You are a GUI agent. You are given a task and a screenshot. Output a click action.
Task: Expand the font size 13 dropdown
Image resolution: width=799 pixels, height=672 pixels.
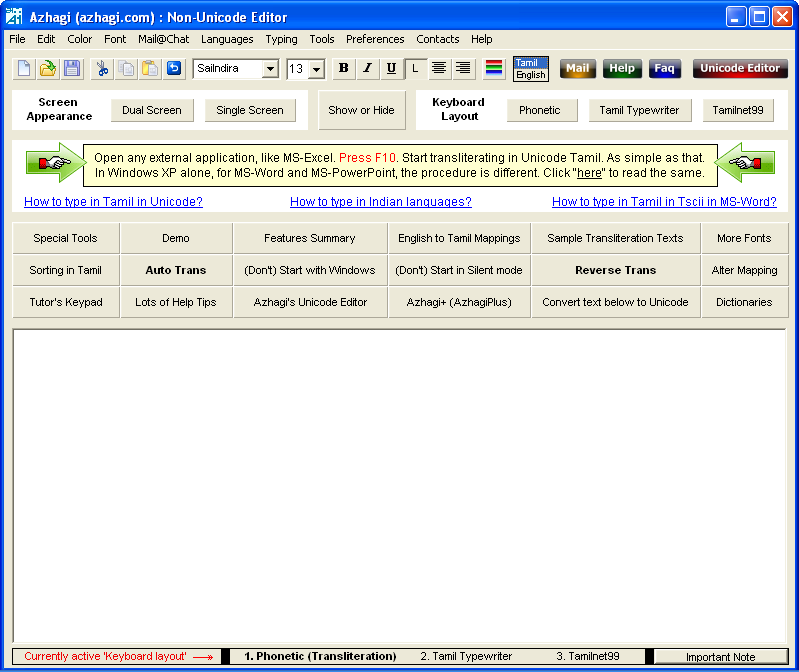(317, 69)
